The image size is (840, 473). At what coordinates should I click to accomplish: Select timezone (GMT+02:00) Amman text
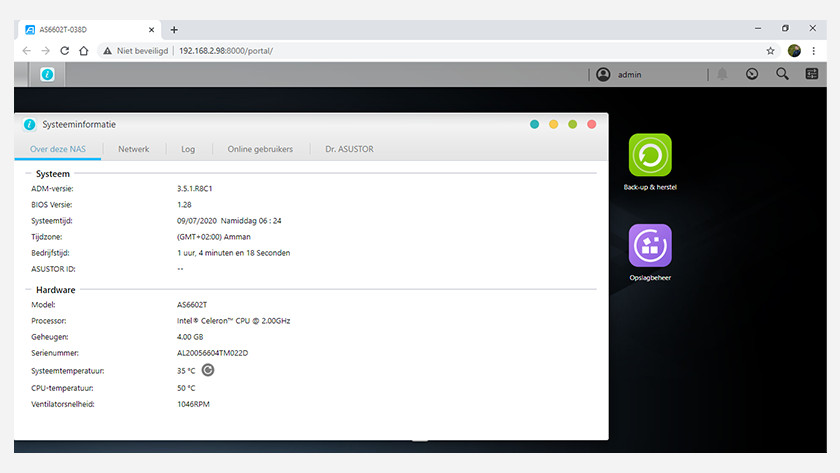(x=213, y=237)
